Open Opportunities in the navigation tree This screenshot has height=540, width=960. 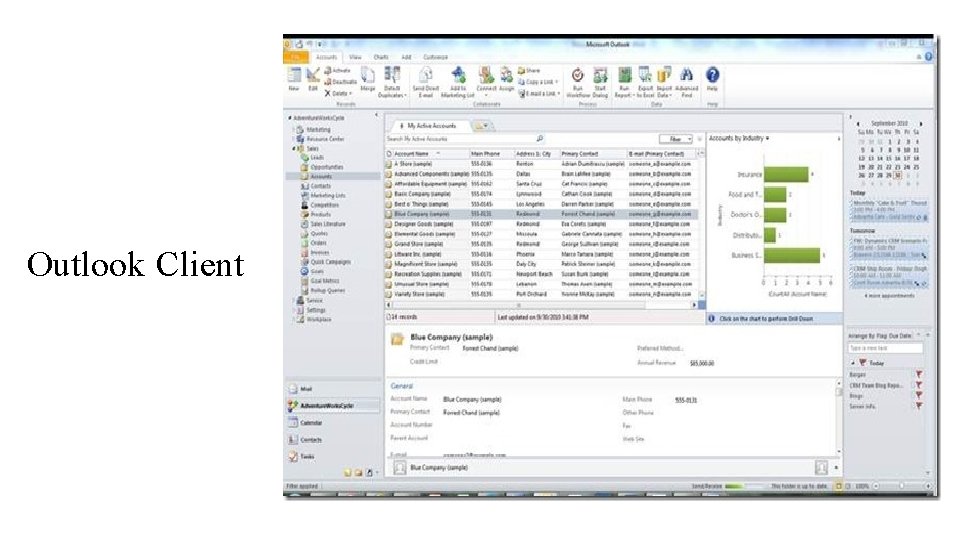click(322, 167)
